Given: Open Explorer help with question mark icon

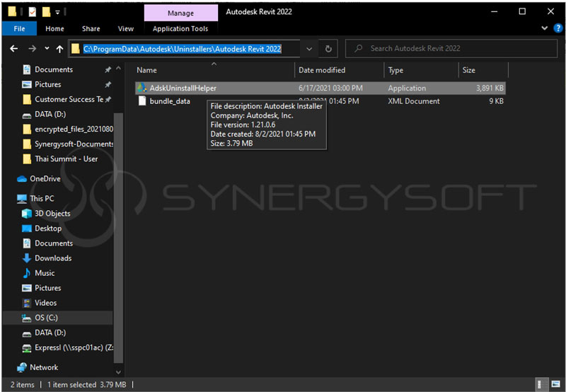Looking at the screenshot, I should click(x=558, y=28).
